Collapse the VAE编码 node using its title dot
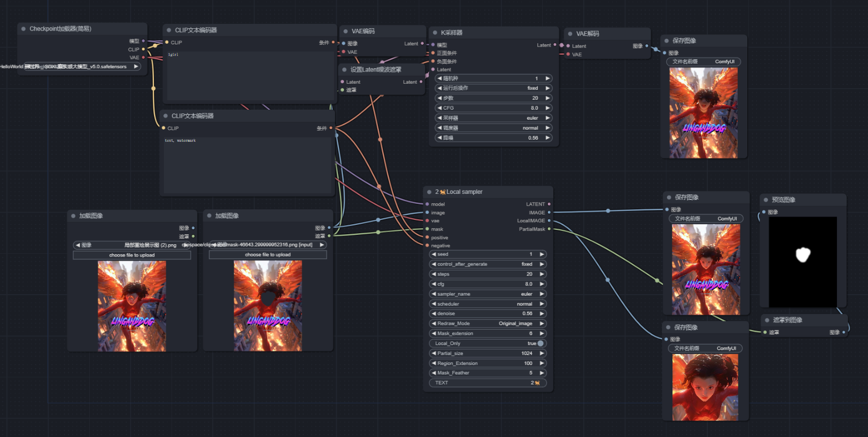Viewport: 868px width, 437px height. pyautogui.click(x=345, y=31)
